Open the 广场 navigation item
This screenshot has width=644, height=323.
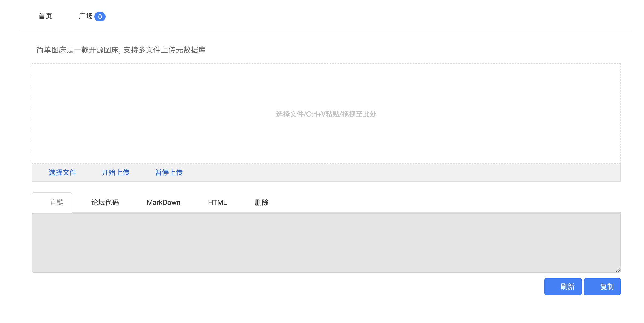(x=86, y=16)
